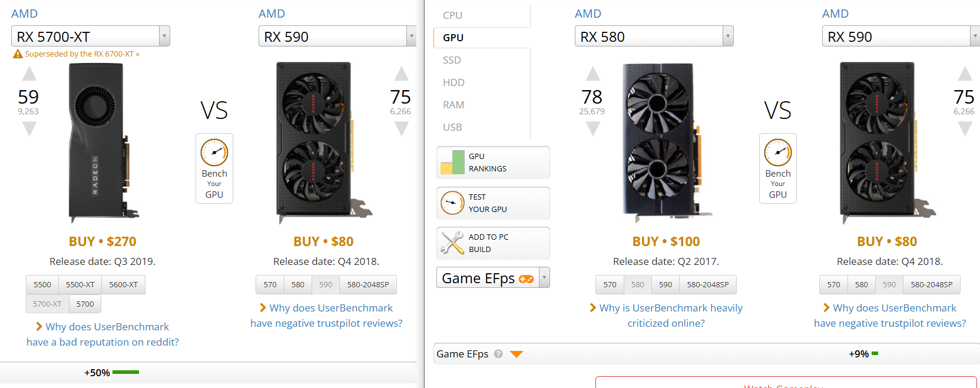Upvote the RX 5700-XT arrow
980x388 pixels.
point(29,74)
